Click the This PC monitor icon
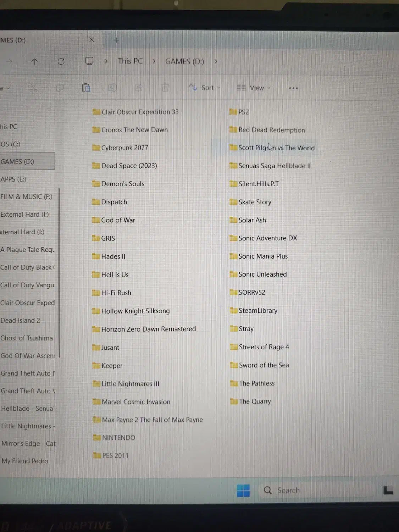Viewport: 399px width, 532px height. [89, 61]
